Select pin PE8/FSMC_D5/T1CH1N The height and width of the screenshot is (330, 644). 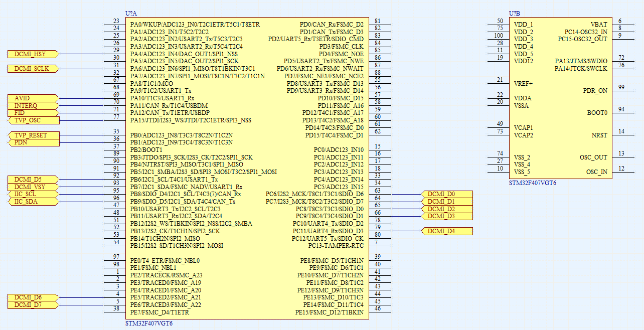coord(332,261)
